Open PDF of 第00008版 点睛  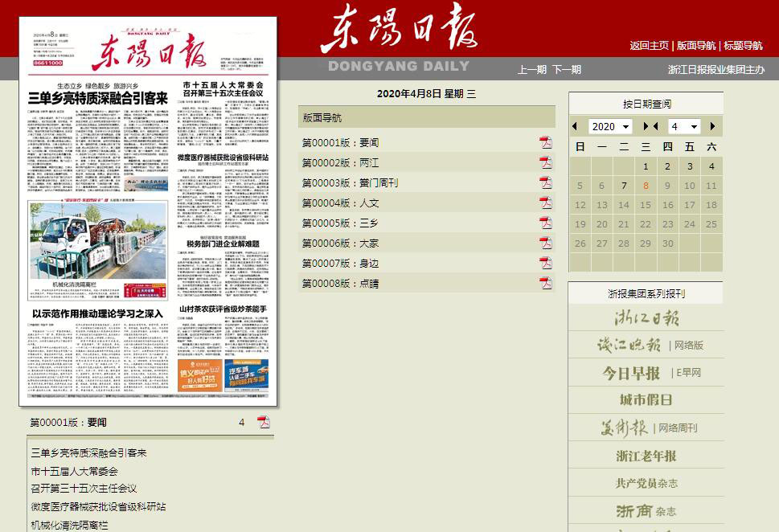(x=546, y=283)
